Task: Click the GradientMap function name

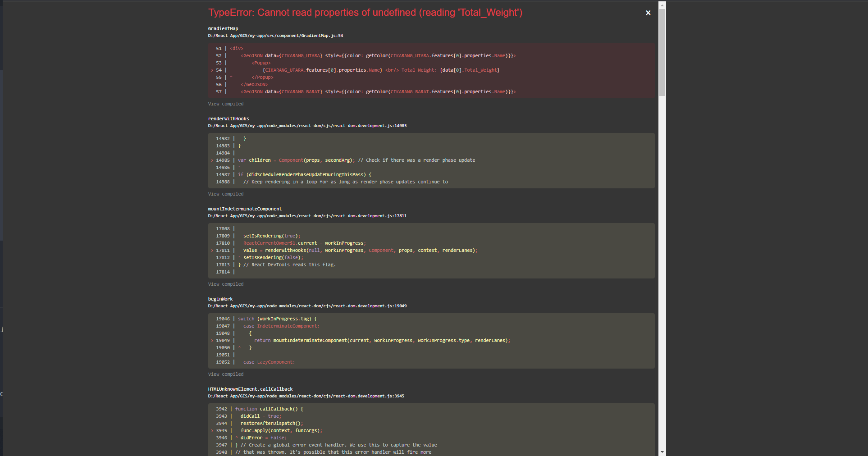Action: coord(223,29)
